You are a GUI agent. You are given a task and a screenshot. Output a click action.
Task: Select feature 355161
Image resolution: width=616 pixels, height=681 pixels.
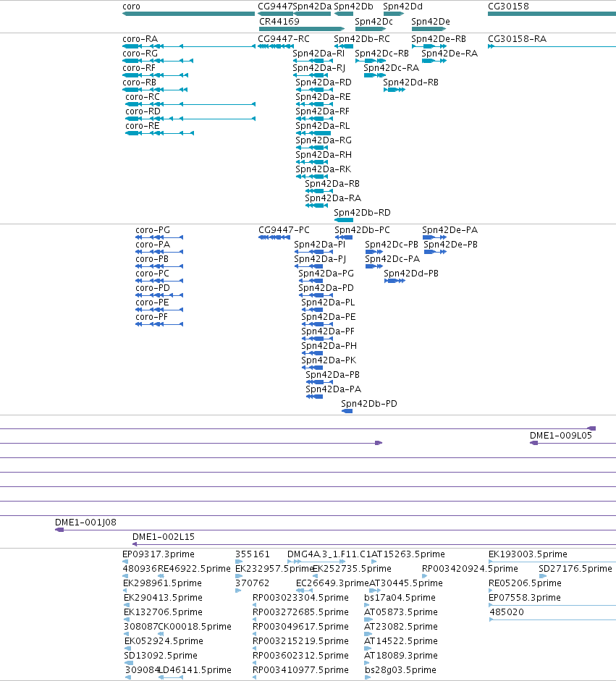pyautogui.click(x=238, y=562)
